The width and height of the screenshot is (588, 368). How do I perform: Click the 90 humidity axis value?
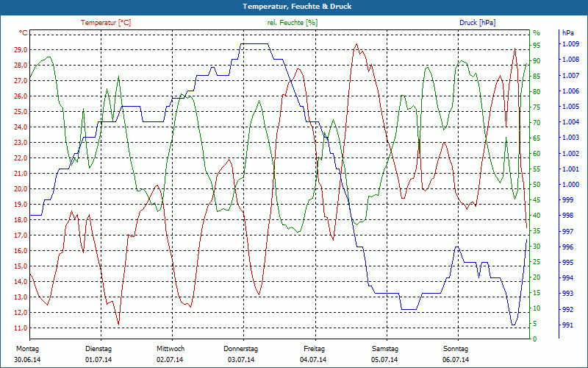tap(537, 61)
